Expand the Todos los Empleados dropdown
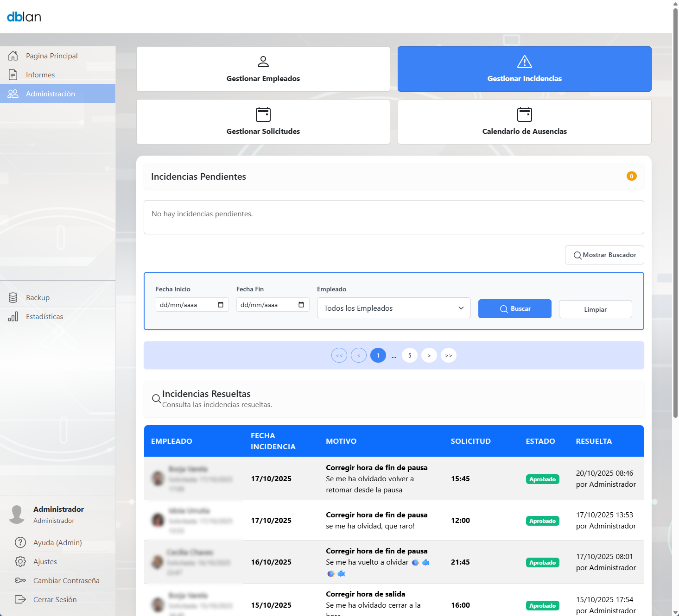Image resolution: width=679 pixels, height=616 pixels. click(393, 308)
